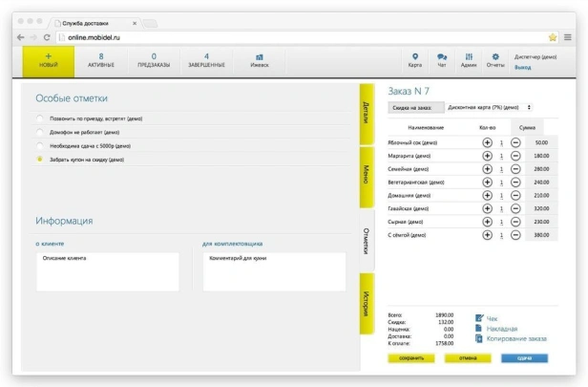This screenshot has width=588, height=387.
Task: Click minus icon for Семейная item
Action: 516,168
